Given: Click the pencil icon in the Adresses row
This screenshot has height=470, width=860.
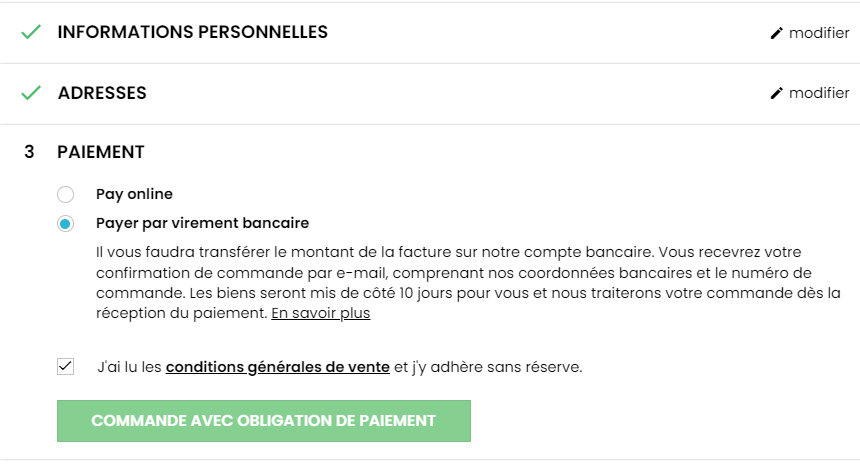Looking at the screenshot, I should click(x=777, y=93).
